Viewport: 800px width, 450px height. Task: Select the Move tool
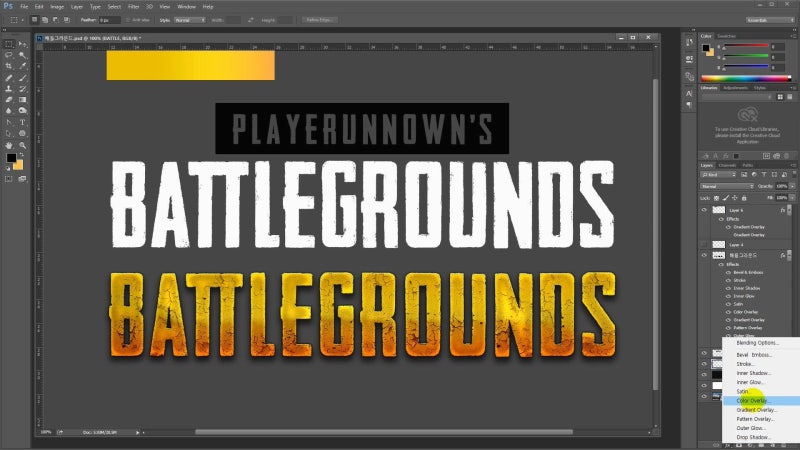tap(22, 44)
